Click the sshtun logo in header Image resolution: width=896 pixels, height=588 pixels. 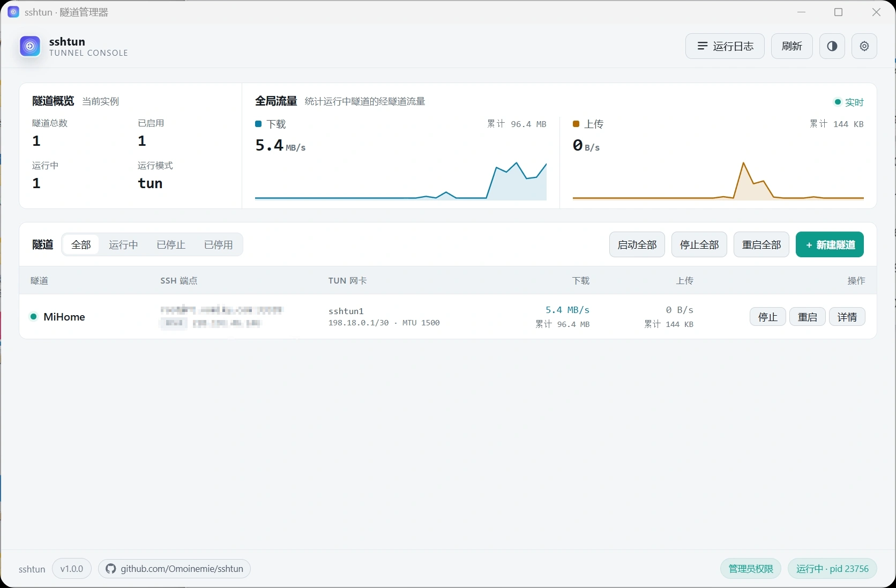pos(30,46)
